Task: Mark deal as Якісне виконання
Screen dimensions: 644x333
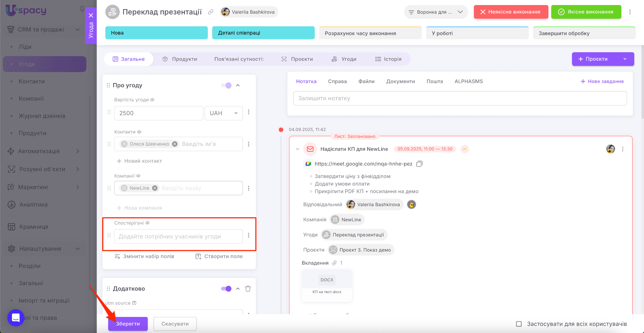Action: click(x=586, y=12)
